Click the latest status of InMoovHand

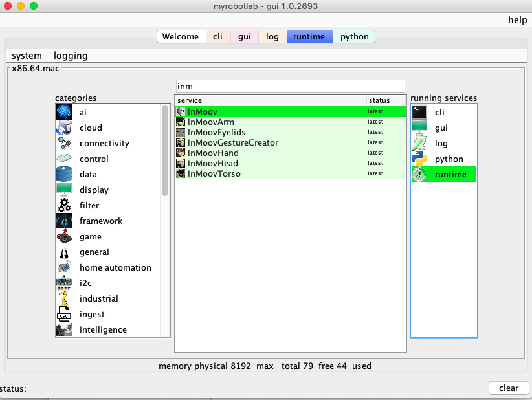[x=375, y=153]
